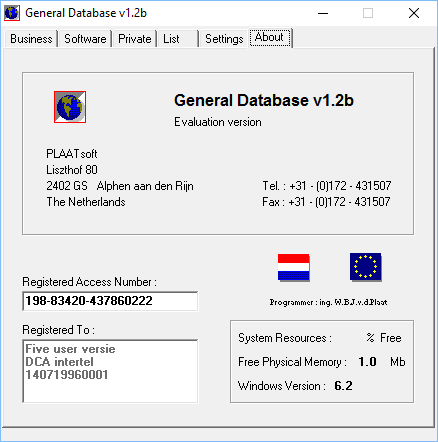Select the Private tab
Screen dimensions: 438x442
pos(135,39)
